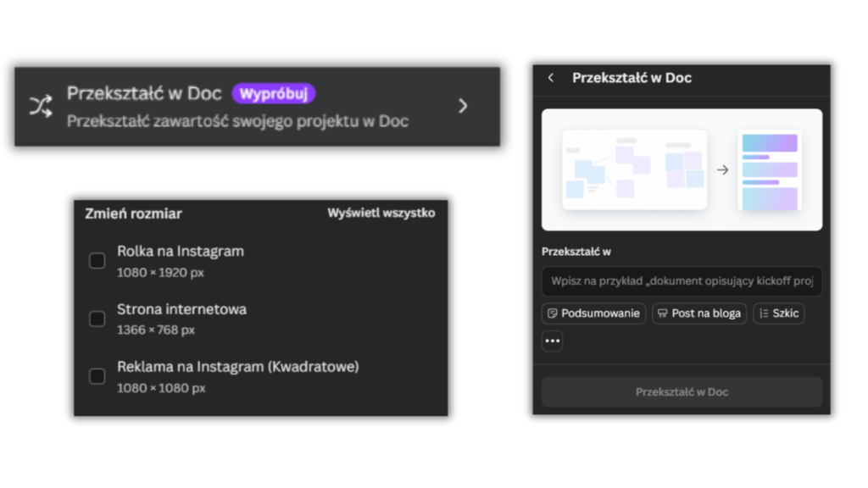Enable Reklama na Instagram (Kwadratowe) checkbox
868x488 pixels.
coord(97,376)
